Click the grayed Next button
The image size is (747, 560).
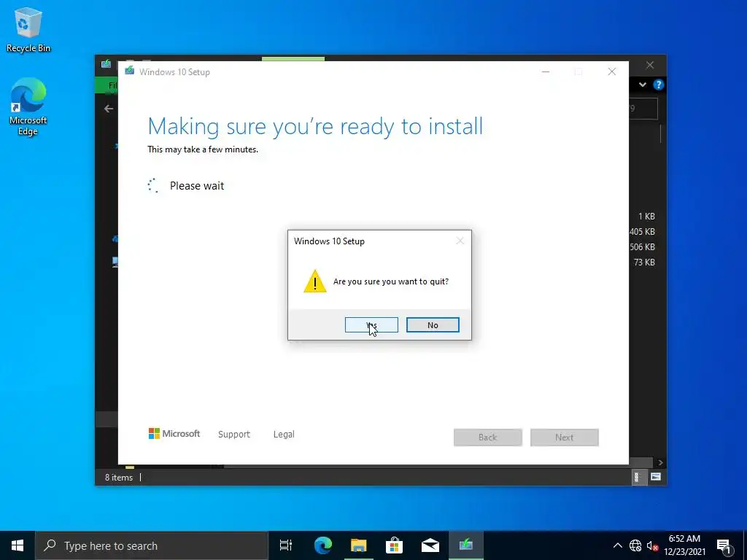point(565,437)
